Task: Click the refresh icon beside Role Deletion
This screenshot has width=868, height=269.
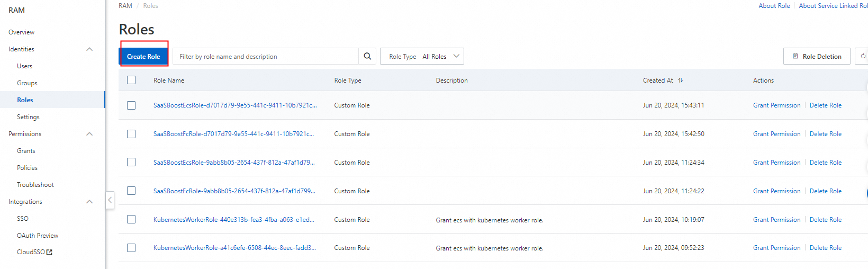Action: [863, 56]
